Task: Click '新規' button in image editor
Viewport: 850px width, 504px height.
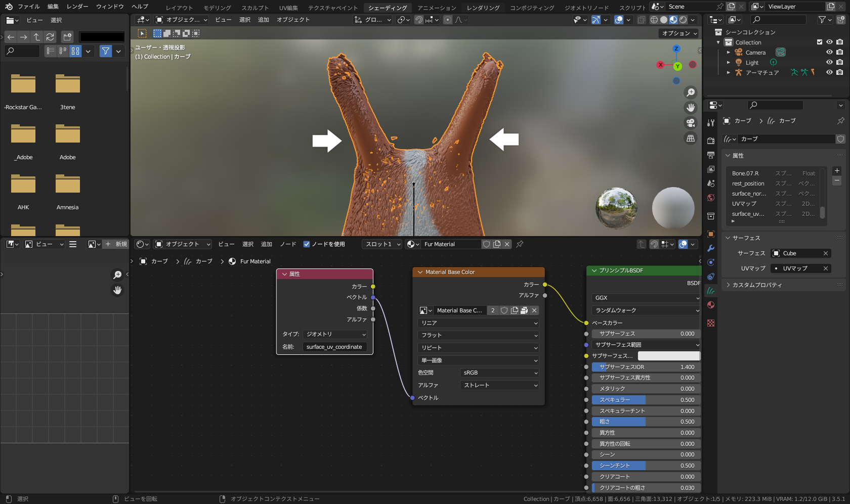Action: point(116,244)
